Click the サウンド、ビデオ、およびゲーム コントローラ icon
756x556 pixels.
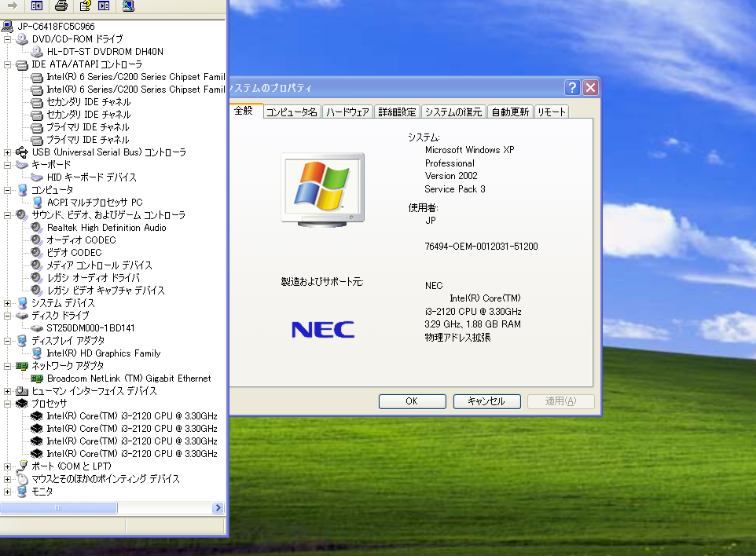coord(22,215)
